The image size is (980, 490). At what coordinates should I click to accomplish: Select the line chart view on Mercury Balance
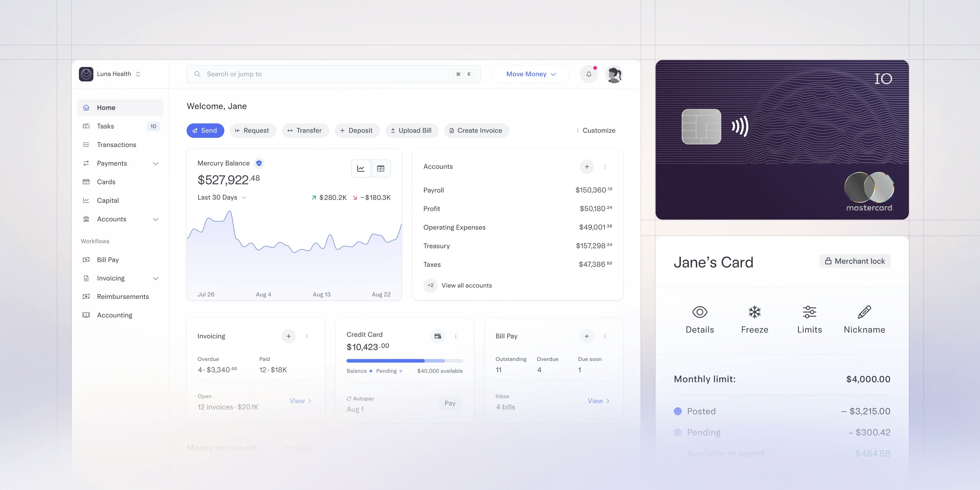coord(361,168)
